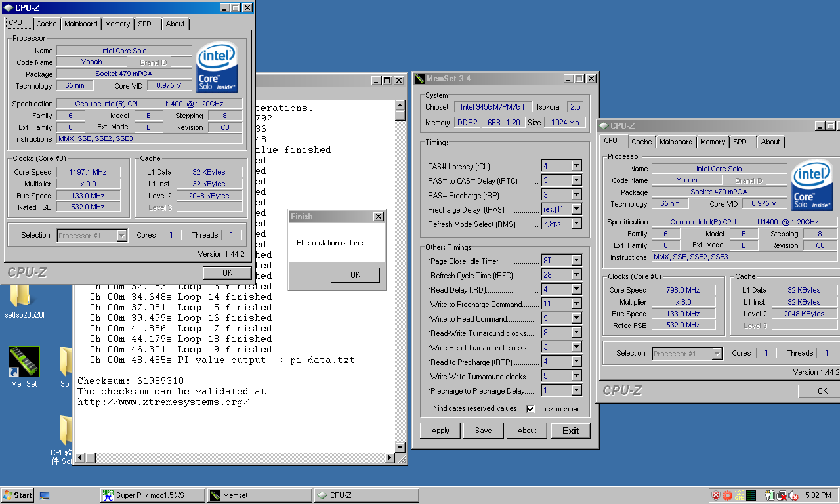840x504 pixels.
Task: Click the title icon of the left CPU-Z window
Action: 9,8
